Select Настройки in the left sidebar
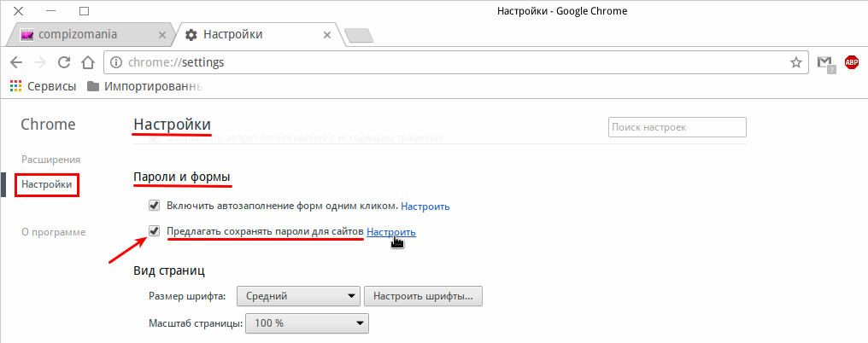Image resolution: width=868 pixels, height=343 pixels. (x=46, y=185)
